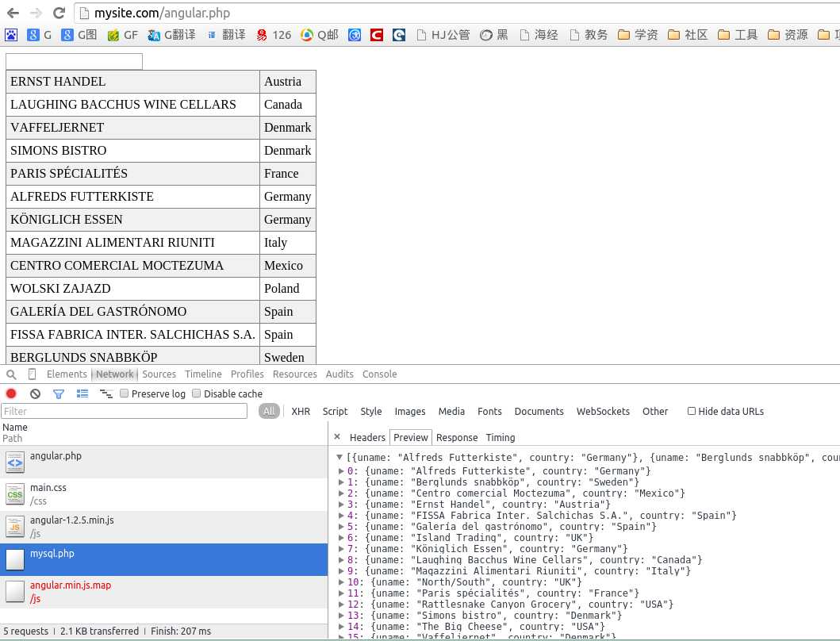This screenshot has height=641, width=840.
Task: Open the G图 bookmark
Action: (x=79, y=36)
